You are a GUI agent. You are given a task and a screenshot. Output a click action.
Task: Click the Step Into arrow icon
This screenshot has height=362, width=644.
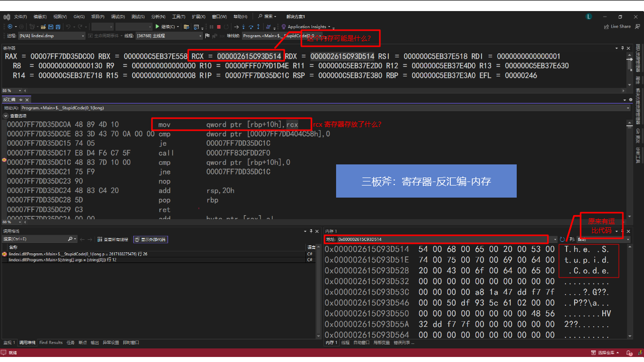pyautogui.click(x=244, y=27)
